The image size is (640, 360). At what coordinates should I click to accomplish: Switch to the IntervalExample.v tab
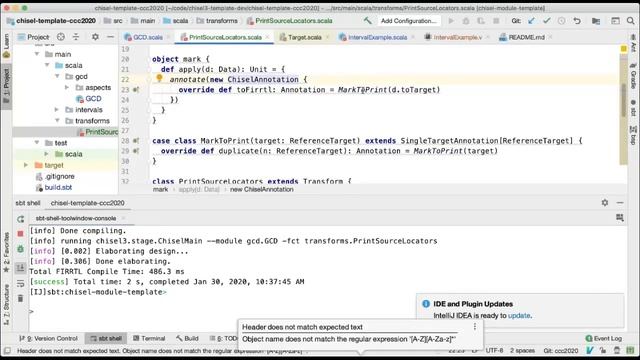[x=457, y=37]
